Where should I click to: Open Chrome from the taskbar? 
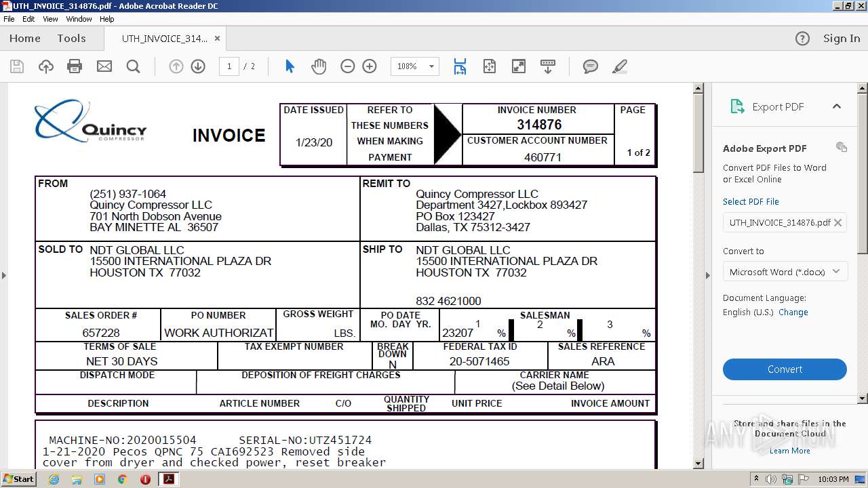122,479
